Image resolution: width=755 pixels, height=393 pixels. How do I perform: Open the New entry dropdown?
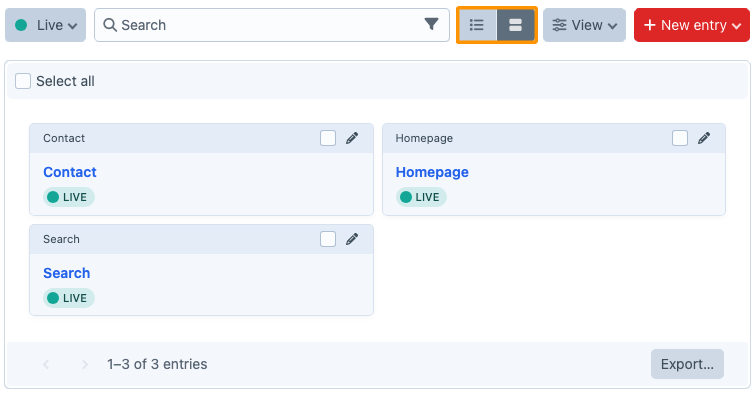692,25
